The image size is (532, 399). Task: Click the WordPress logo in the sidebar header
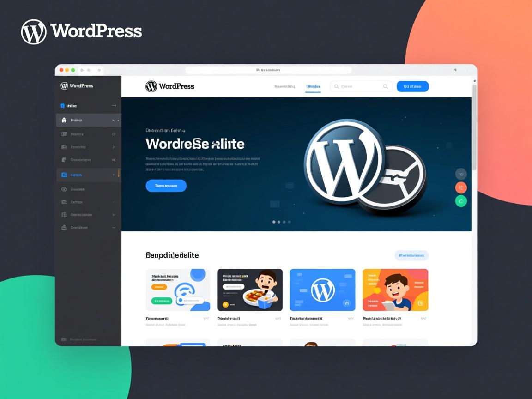(64, 86)
